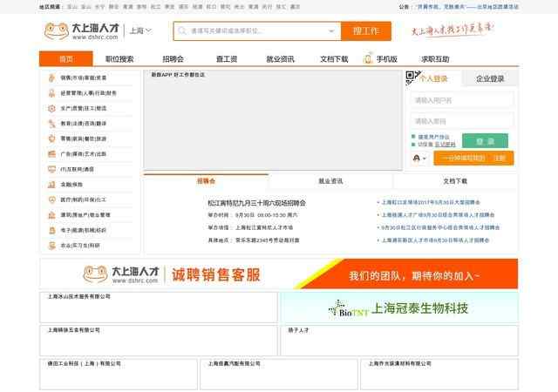558x392 pixels.
Task: Open 查工资 navigation item
Action: [x=227, y=59]
